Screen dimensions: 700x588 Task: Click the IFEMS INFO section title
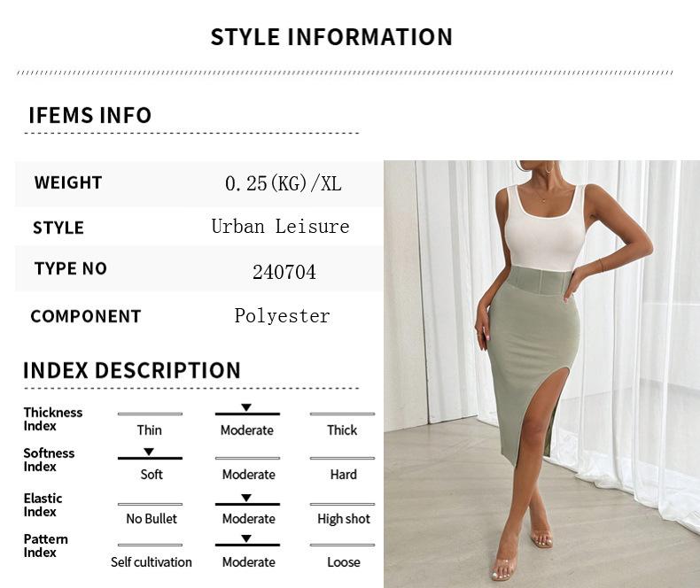tap(89, 115)
